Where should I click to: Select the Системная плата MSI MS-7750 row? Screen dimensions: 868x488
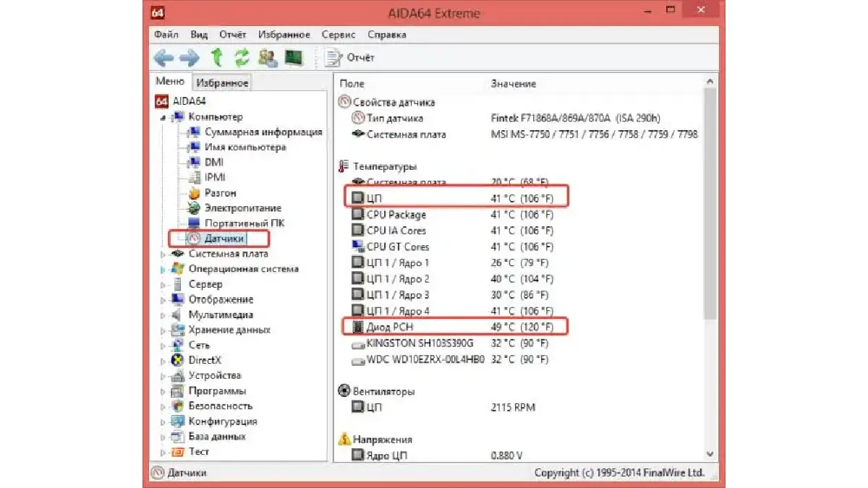519,134
